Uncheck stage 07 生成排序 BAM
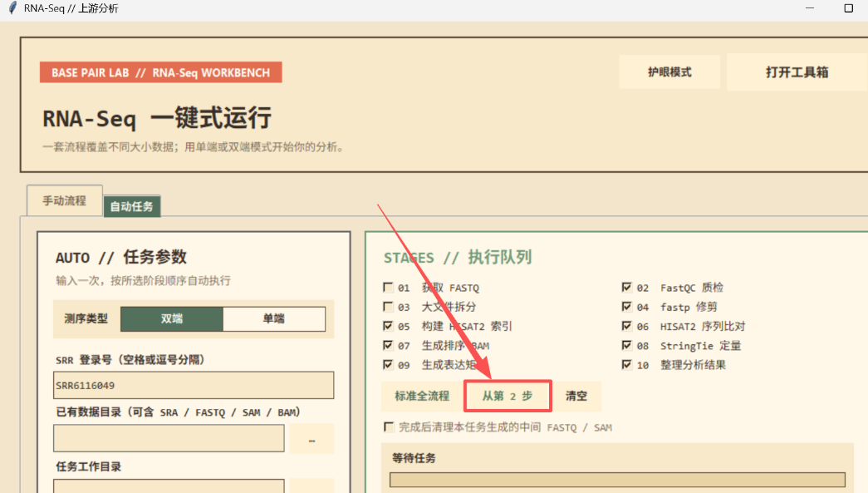 pyautogui.click(x=388, y=345)
